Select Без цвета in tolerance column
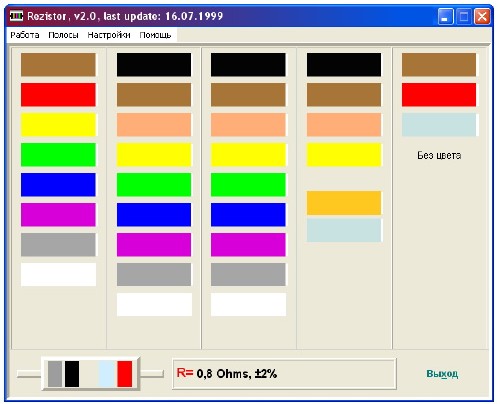This screenshot has width=500, height=404. 439,155
